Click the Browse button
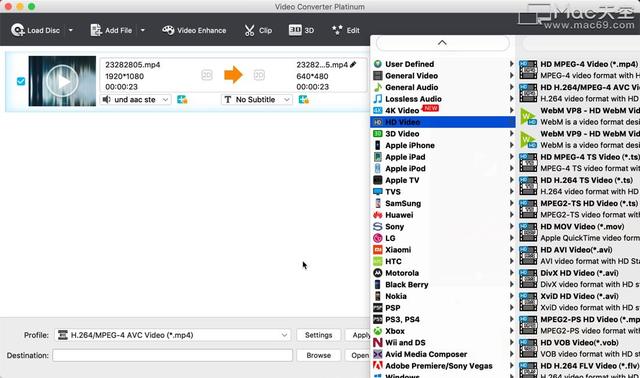Image resolution: width=640 pixels, height=378 pixels. [x=318, y=355]
